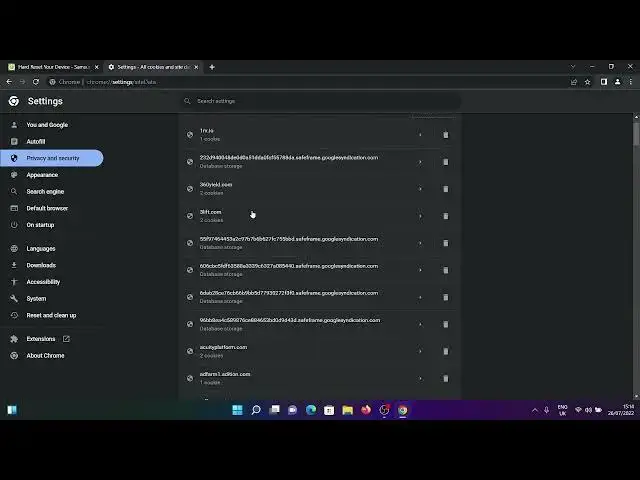
Task: Delete site data for 1rx.io
Action: 446,135
